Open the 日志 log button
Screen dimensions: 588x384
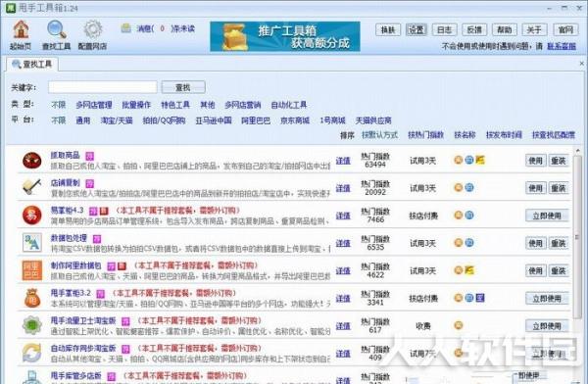(444, 29)
